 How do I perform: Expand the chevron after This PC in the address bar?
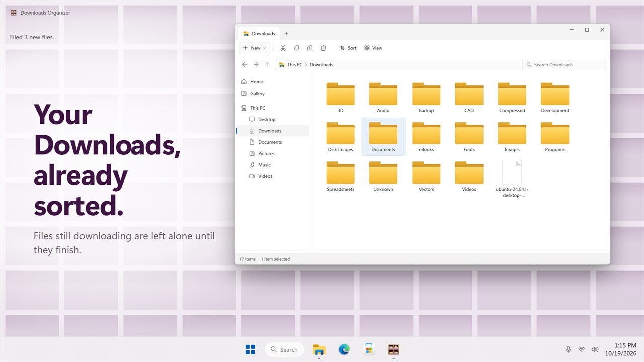click(306, 65)
